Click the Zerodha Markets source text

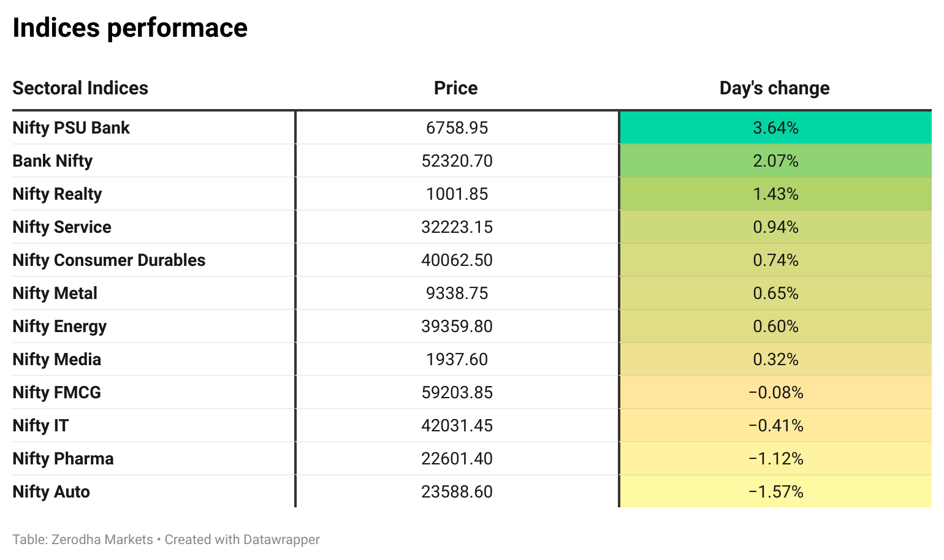point(102,540)
